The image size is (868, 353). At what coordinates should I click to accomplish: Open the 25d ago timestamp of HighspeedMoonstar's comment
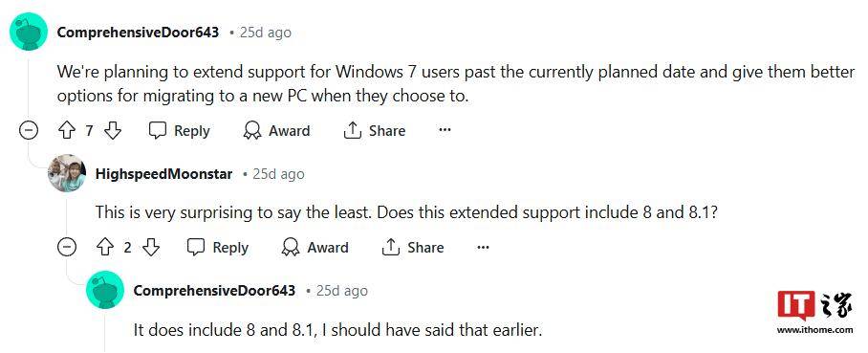click(278, 174)
